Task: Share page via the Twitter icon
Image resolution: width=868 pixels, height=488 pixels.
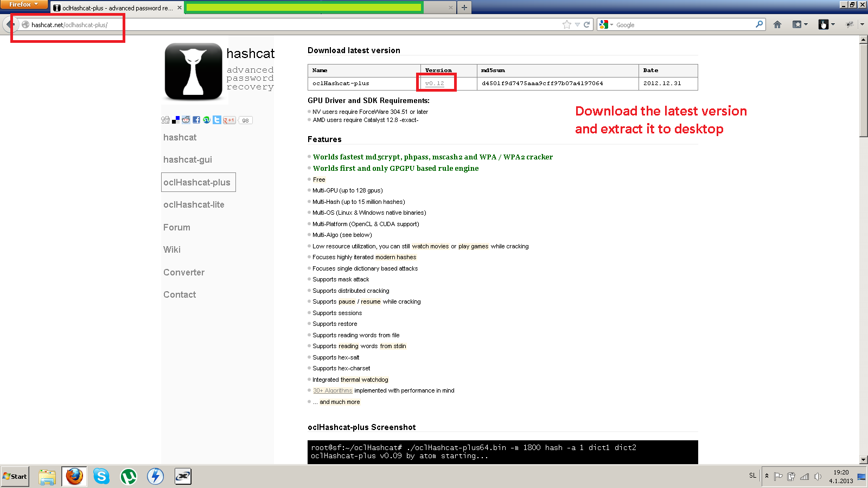Action: coord(217,120)
